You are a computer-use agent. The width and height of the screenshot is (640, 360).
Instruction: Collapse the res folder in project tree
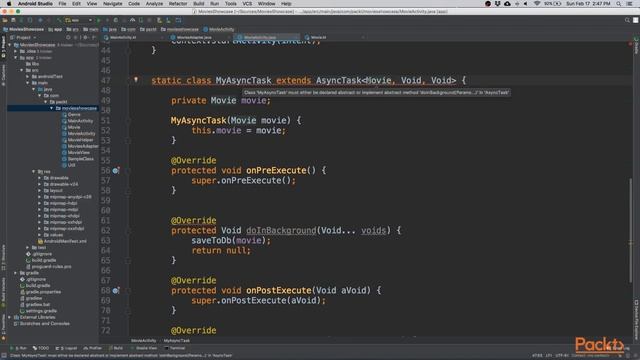click(x=33, y=171)
